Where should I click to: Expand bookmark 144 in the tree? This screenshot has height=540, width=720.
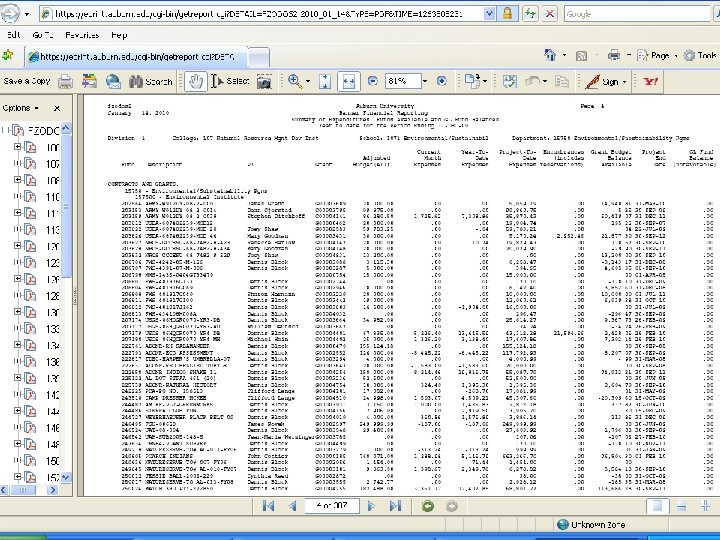(x=17, y=411)
